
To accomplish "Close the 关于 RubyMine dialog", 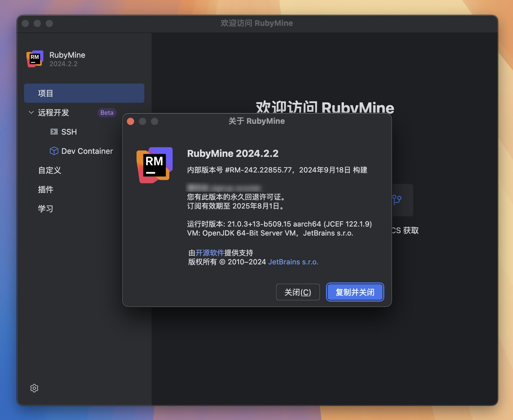I will pyautogui.click(x=131, y=121).
